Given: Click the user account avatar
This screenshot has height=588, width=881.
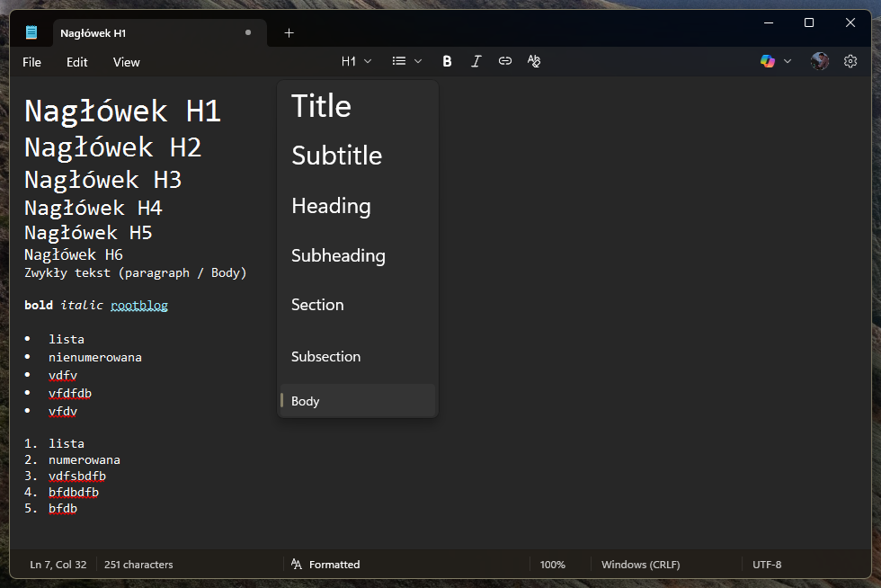Looking at the screenshot, I should click(x=819, y=61).
